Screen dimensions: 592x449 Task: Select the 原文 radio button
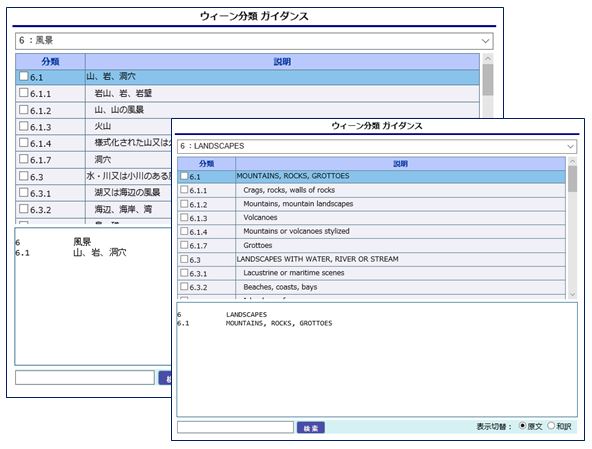(523, 426)
